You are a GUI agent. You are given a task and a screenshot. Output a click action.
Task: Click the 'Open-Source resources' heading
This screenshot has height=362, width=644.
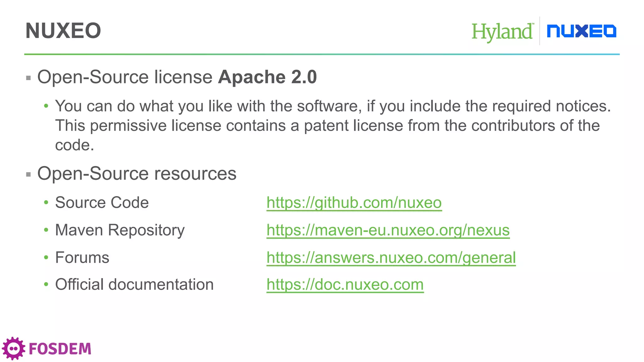(137, 173)
